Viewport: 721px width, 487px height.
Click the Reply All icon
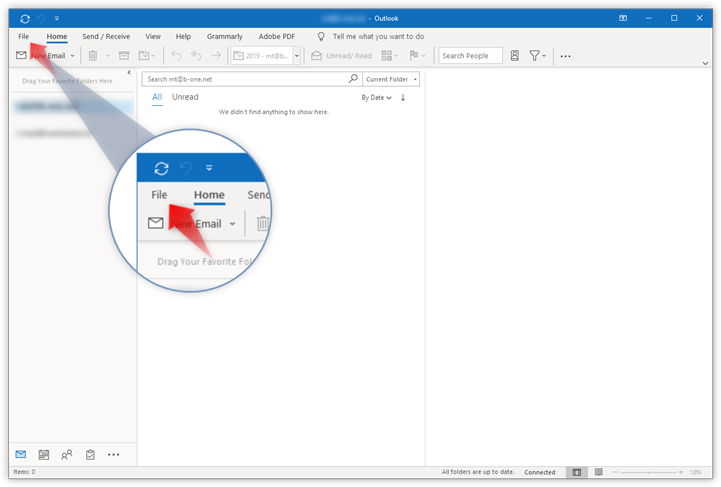pos(196,56)
